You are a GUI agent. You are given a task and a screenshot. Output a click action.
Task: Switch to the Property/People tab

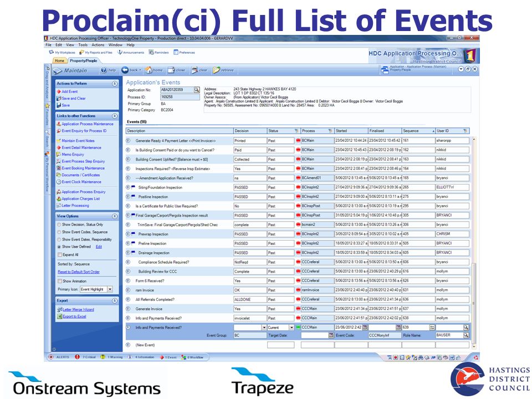coord(84,61)
